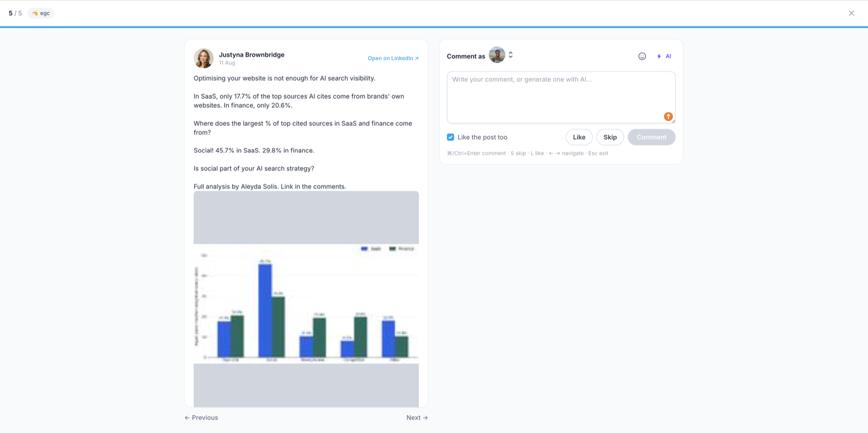Image resolution: width=868 pixels, height=433 pixels.
Task: Click the orange arrow icon in the comment box
Action: 668,117
